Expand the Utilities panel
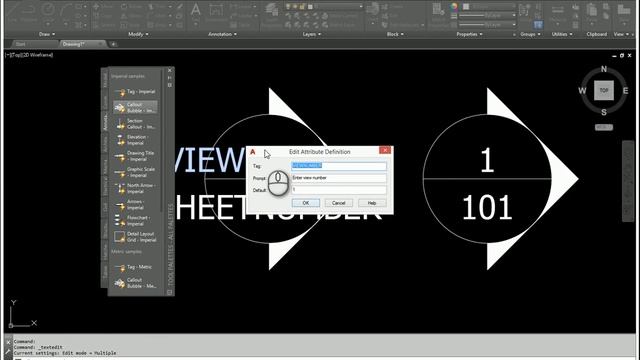 (x=562, y=34)
